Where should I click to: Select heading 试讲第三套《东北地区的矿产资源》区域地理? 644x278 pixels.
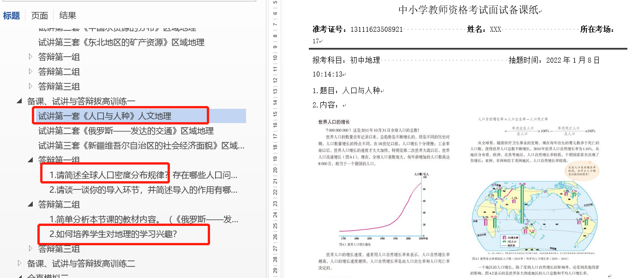121,42
